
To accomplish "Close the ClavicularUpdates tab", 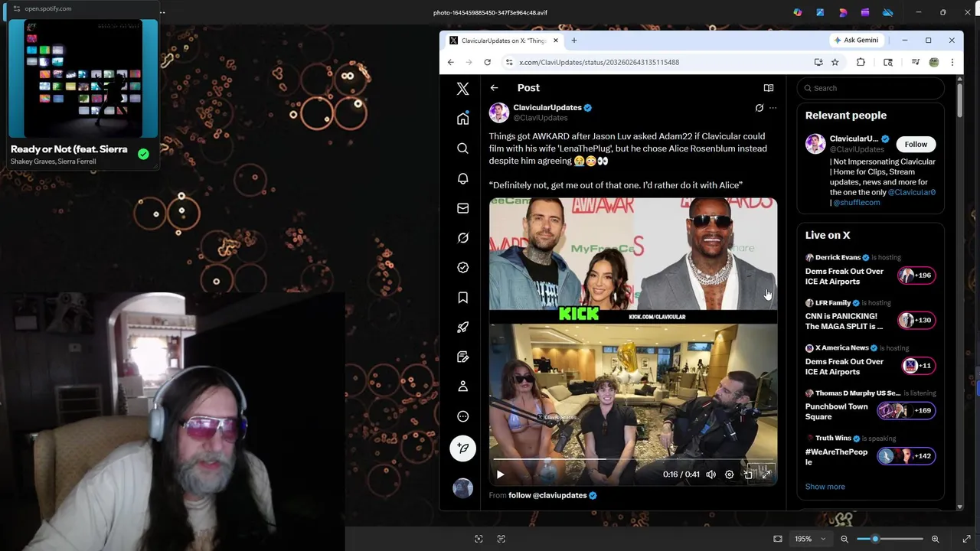I will pyautogui.click(x=556, y=41).
